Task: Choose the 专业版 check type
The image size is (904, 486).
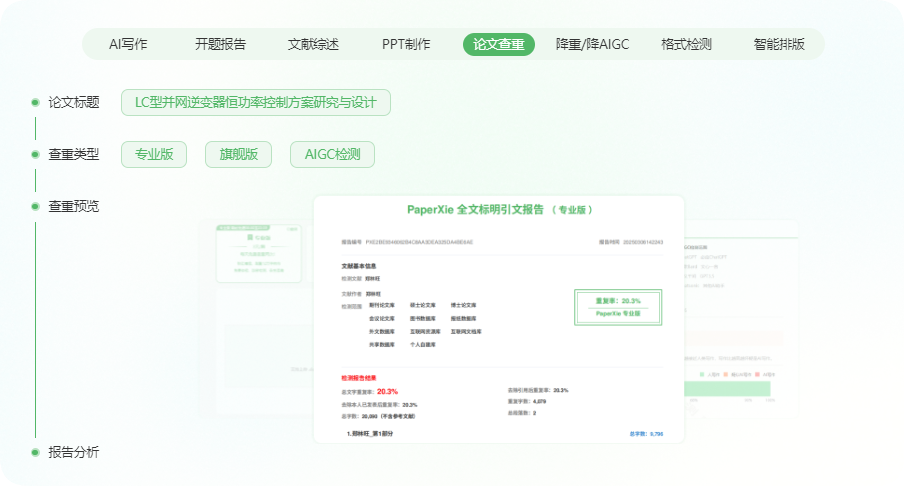Action: pos(154,154)
